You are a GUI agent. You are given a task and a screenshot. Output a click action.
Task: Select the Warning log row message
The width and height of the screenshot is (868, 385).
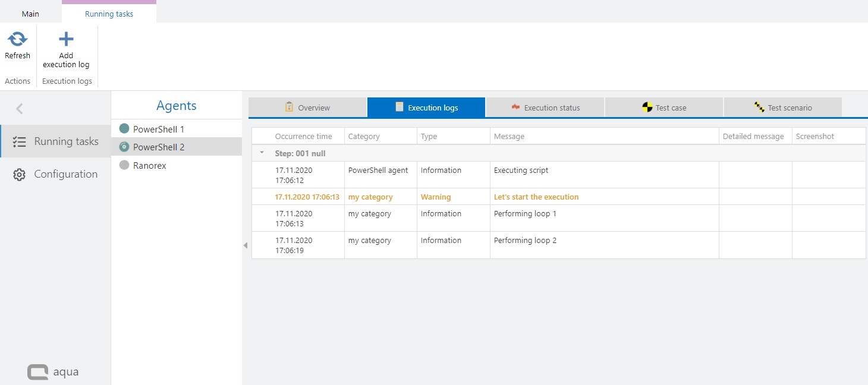536,197
